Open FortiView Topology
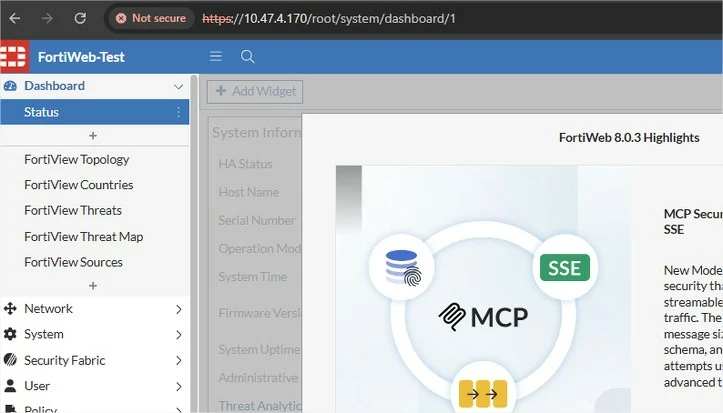 click(x=77, y=159)
